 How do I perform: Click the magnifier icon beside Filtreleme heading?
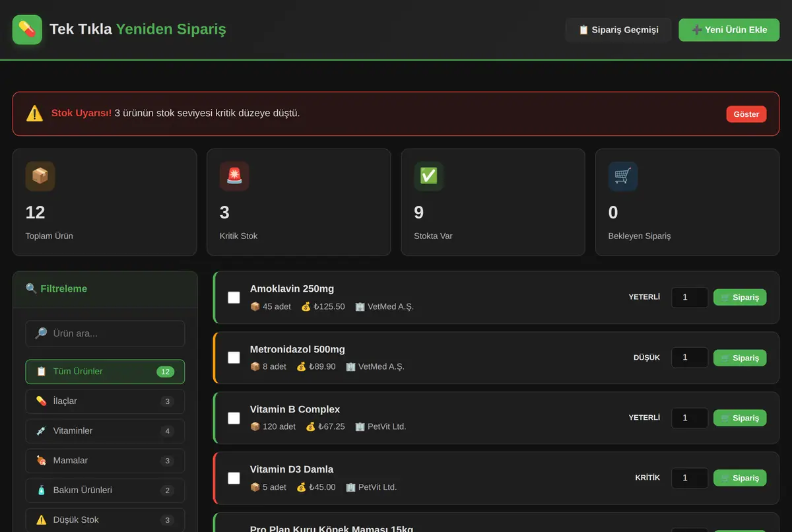pyautogui.click(x=31, y=288)
